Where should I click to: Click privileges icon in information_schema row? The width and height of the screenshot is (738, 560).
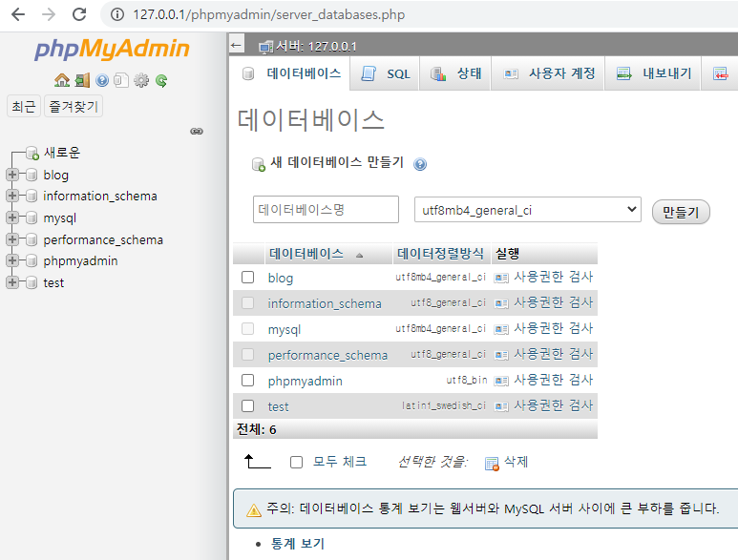(x=501, y=303)
